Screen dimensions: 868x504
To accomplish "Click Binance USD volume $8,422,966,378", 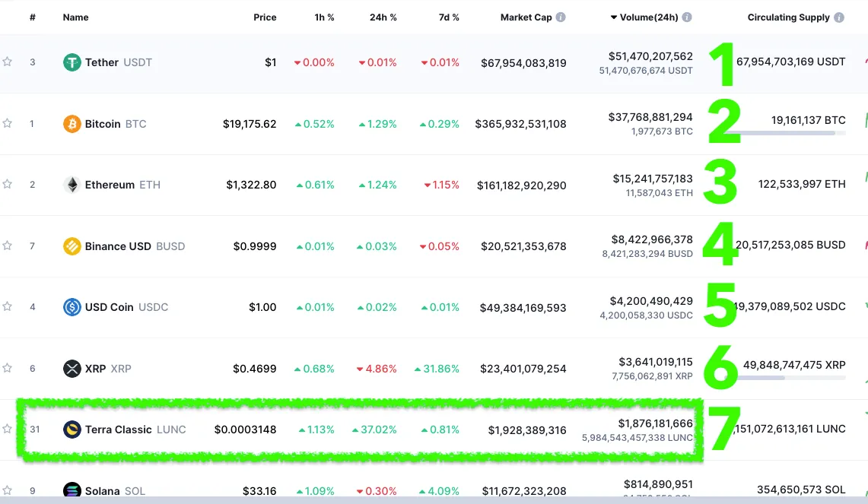I will [652, 239].
